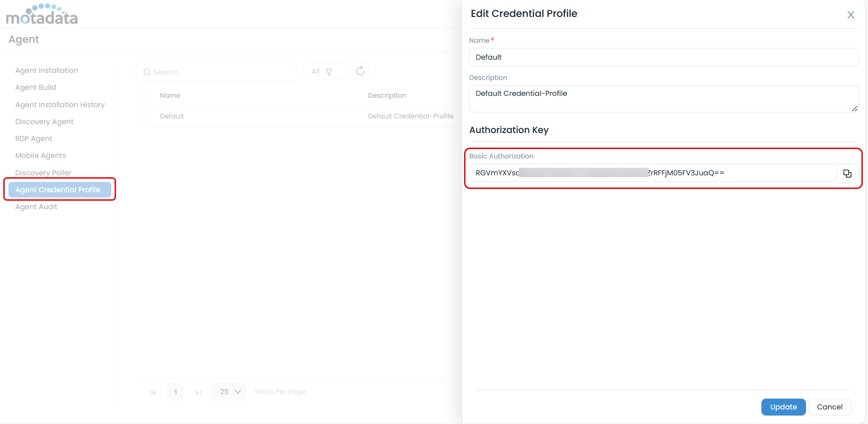Go to first page arrow
Image resolution: width=868 pixels, height=424 pixels.
click(x=153, y=393)
